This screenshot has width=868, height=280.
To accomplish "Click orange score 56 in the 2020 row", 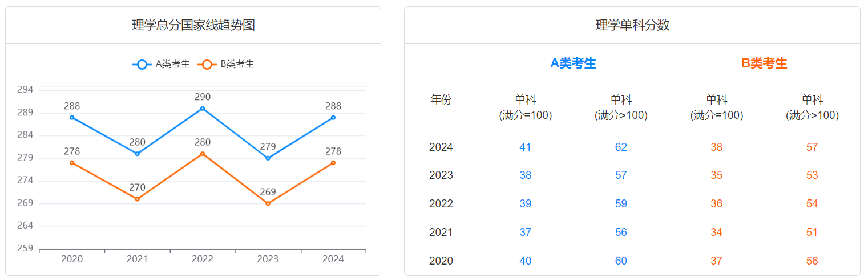I will [812, 261].
